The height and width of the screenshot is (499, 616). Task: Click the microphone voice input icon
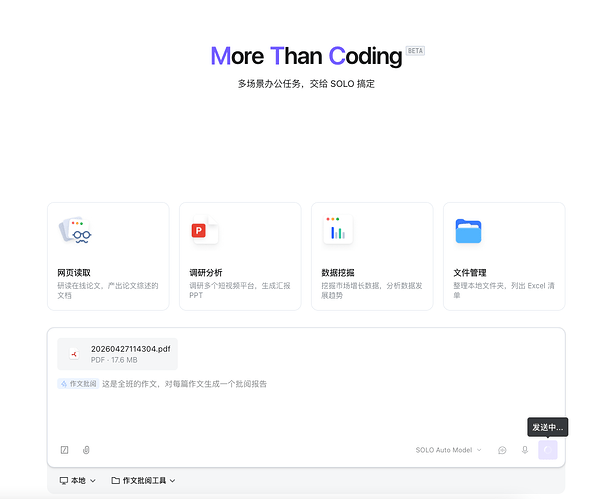(x=525, y=450)
